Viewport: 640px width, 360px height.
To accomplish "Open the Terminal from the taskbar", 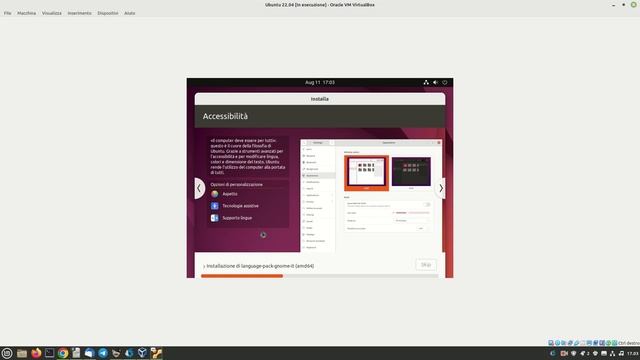I will coord(49,353).
